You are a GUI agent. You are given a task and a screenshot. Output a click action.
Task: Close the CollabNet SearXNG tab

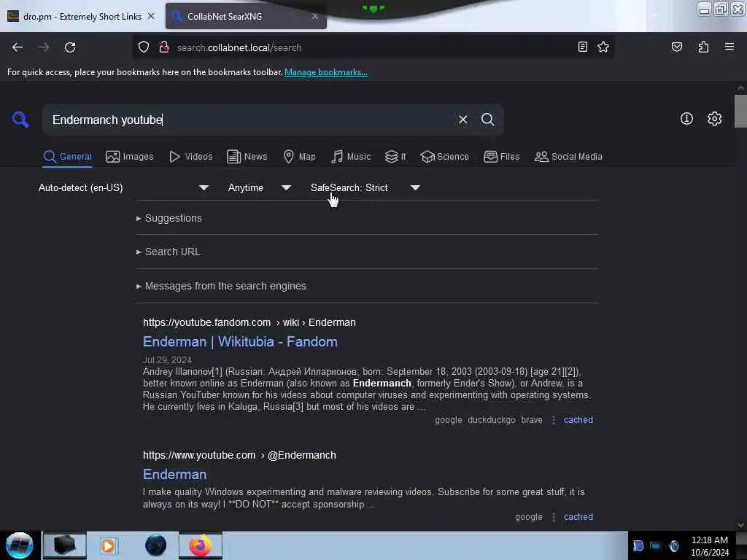315,16
